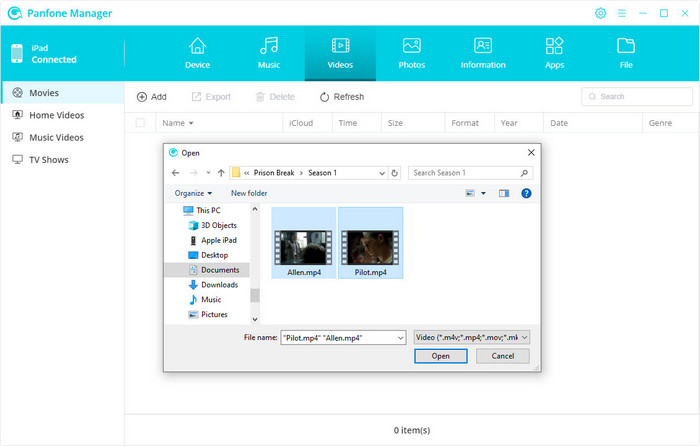Image resolution: width=700 pixels, height=446 pixels.
Task: Select the Pilot.mp4 video thumbnail
Action: [x=370, y=243]
